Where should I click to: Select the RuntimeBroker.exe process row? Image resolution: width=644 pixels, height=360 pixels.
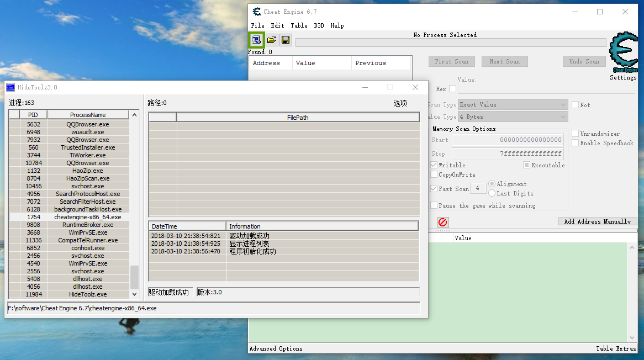(69, 225)
